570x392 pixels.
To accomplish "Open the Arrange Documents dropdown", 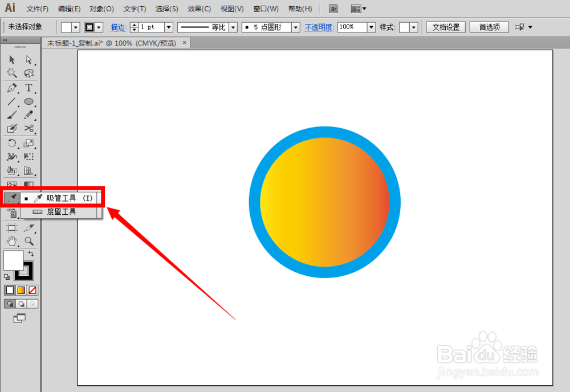I will click(359, 9).
